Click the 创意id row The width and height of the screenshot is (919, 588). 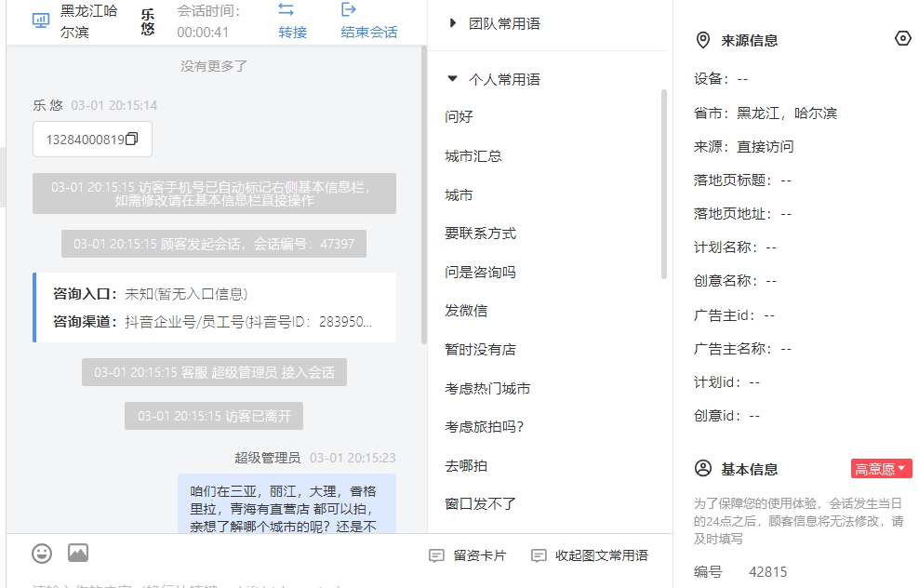tap(726, 416)
